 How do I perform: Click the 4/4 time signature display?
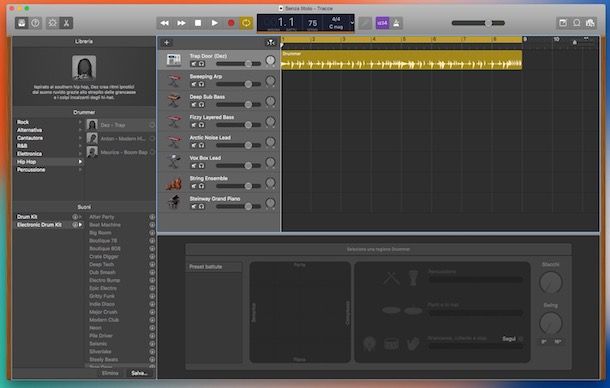(x=336, y=19)
